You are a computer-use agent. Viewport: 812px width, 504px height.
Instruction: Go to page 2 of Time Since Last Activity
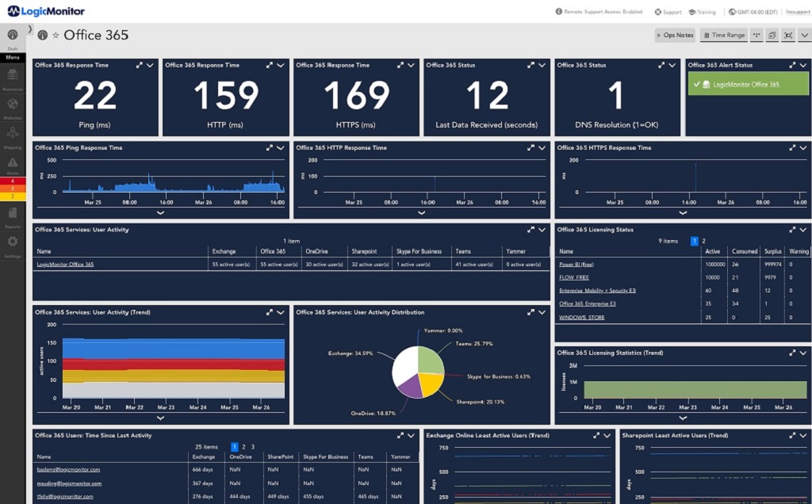(244, 447)
